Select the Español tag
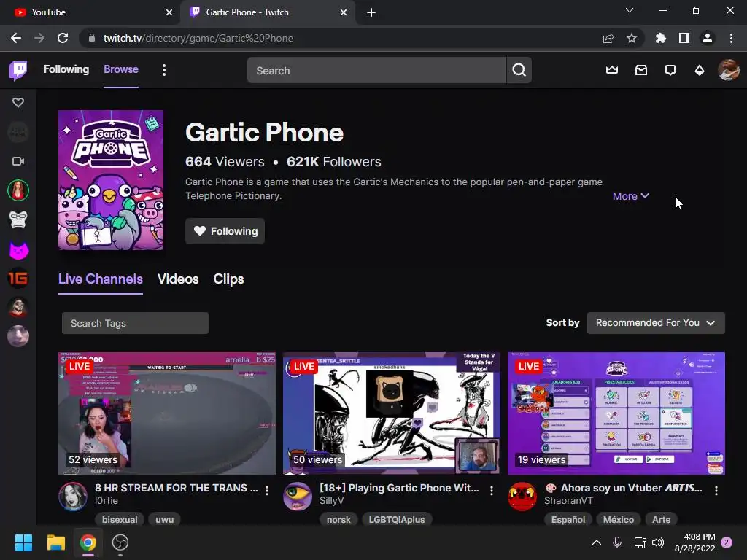 coord(568,519)
